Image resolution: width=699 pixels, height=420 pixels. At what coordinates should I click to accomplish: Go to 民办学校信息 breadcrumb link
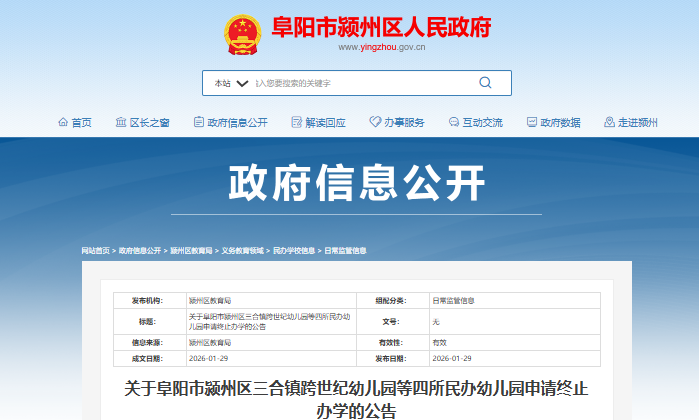click(x=294, y=251)
